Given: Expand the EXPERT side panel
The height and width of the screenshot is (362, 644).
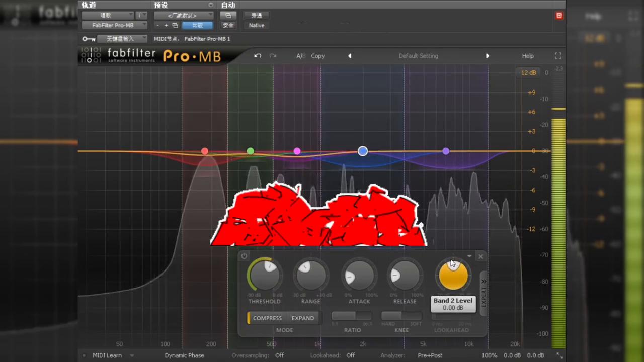Looking at the screenshot, I should point(484,293).
